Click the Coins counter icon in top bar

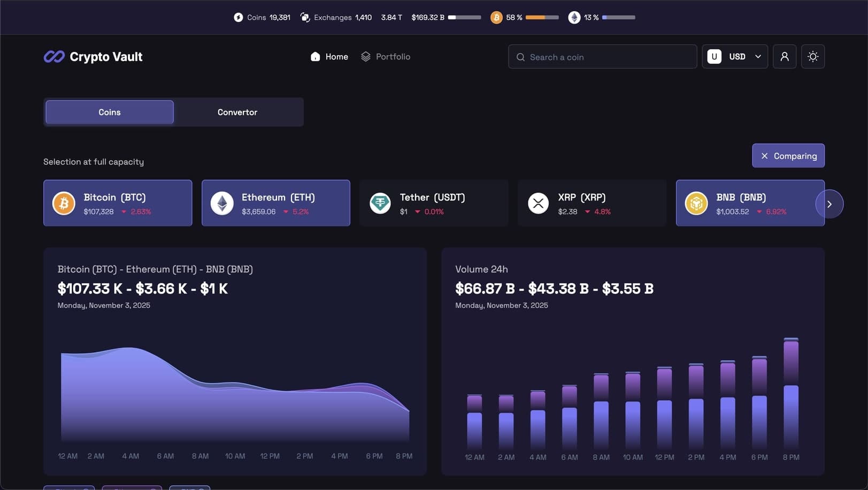click(x=237, y=17)
